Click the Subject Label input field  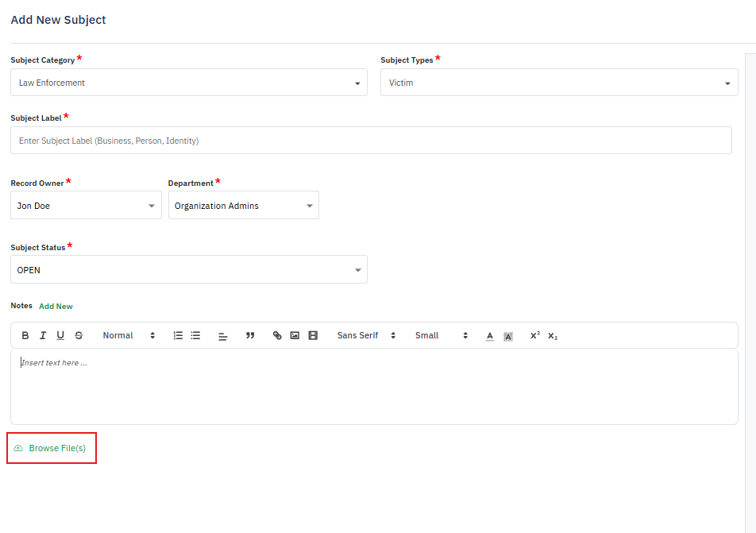[371, 141]
